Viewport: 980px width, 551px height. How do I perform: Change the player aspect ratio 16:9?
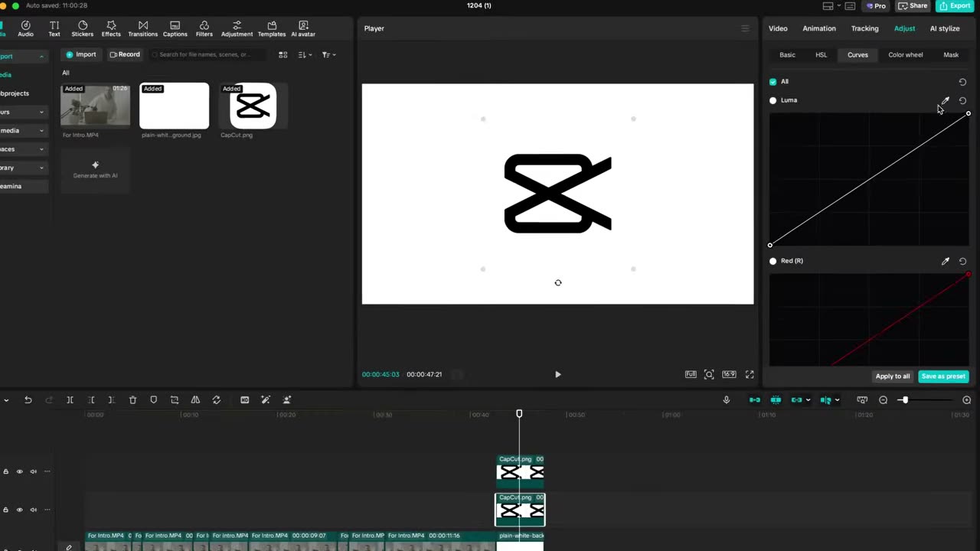(729, 374)
